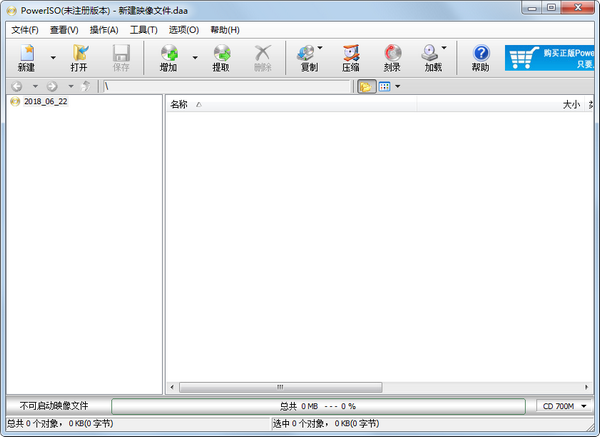Open the 文件(F) menu
This screenshot has height=437, width=600.
click(x=25, y=30)
